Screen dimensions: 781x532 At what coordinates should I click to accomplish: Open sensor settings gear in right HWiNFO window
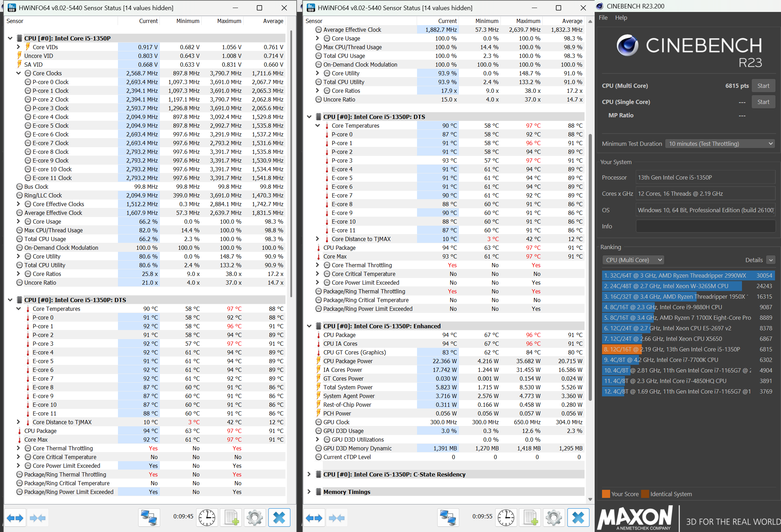554,517
